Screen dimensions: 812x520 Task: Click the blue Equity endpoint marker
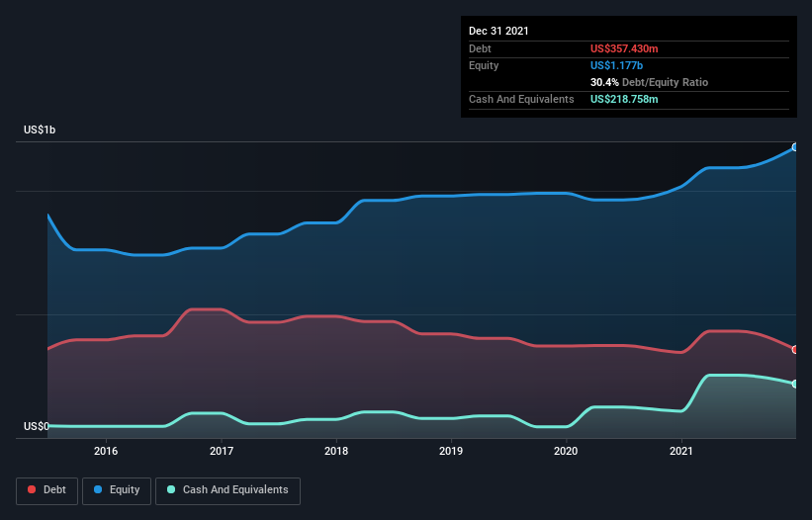click(795, 147)
